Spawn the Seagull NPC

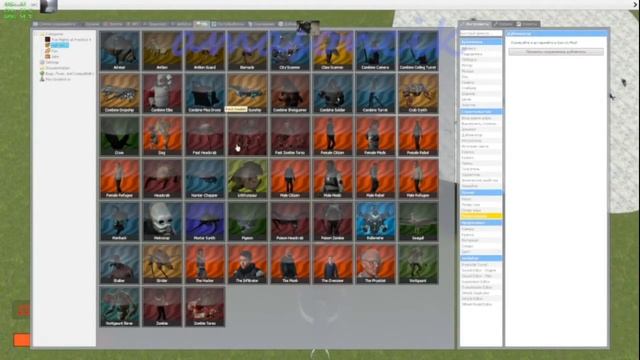(x=418, y=221)
